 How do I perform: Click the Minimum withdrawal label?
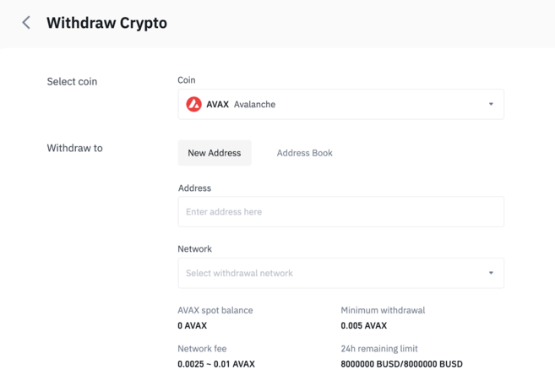383,310
